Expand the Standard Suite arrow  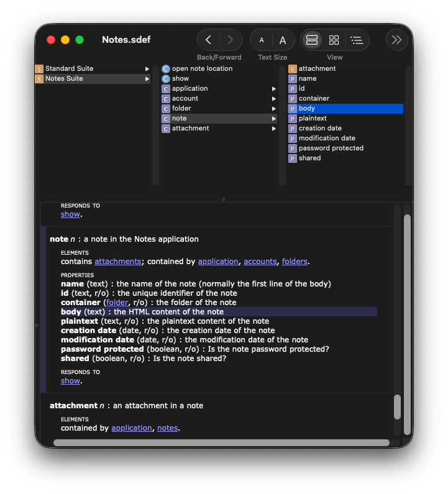coord(147,69)
